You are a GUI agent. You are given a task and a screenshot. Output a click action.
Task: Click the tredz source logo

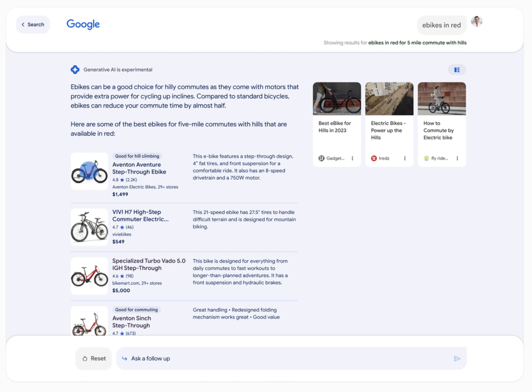click(374, 158)
